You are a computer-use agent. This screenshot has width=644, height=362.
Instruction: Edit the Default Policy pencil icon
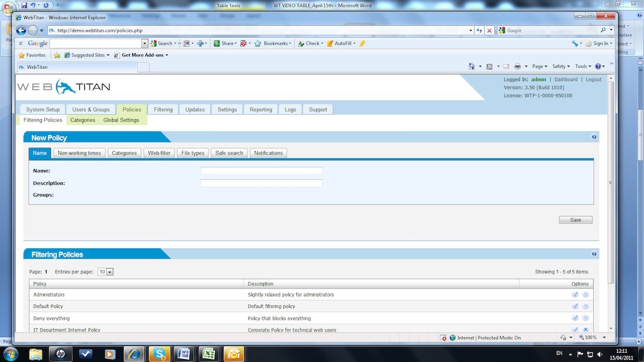[575, 306]
